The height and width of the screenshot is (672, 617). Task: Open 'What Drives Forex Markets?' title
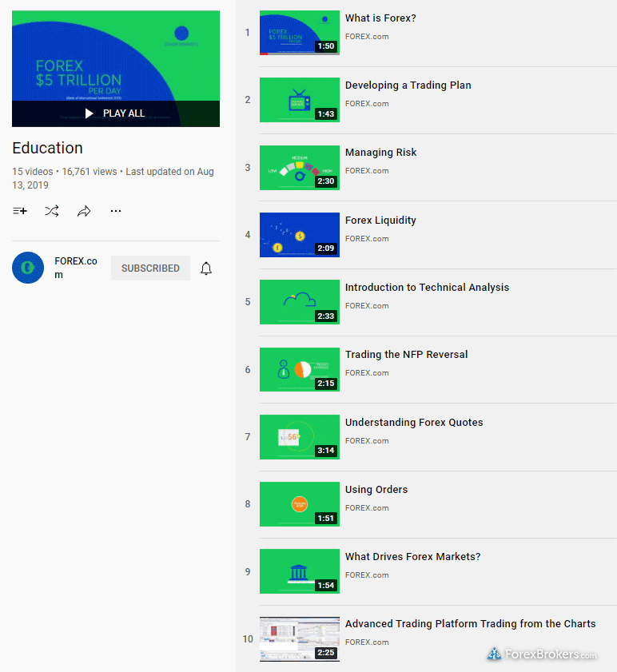(x=412, y=557)
